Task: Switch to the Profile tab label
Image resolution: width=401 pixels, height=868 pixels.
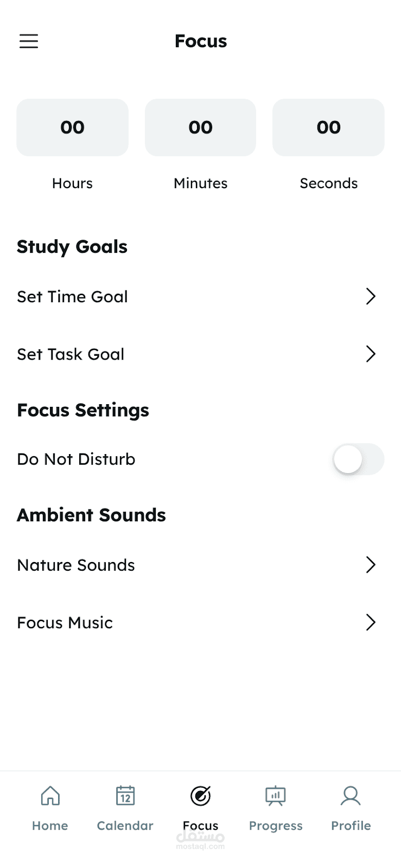Action: point(351,826)
